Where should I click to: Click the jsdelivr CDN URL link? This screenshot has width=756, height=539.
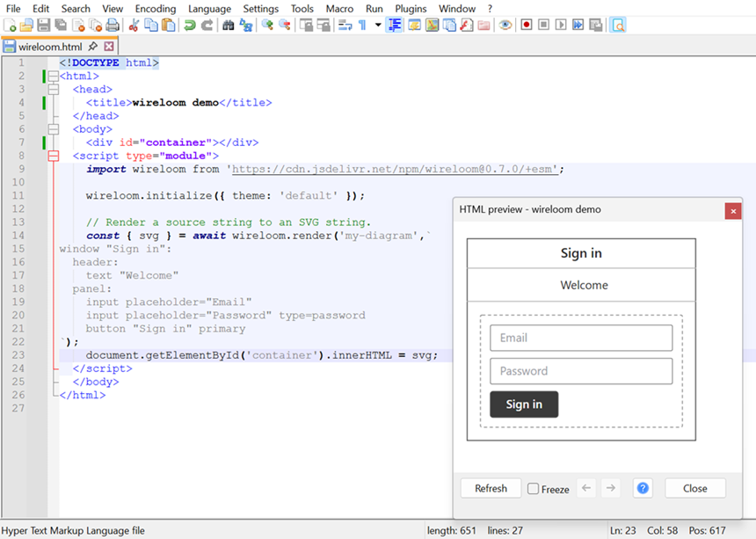tap(395, 169)
